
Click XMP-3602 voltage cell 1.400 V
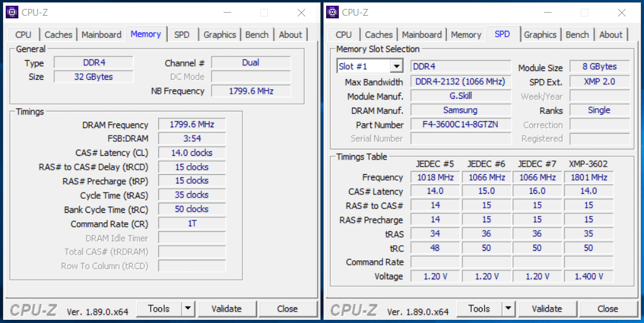click(588, 276)
